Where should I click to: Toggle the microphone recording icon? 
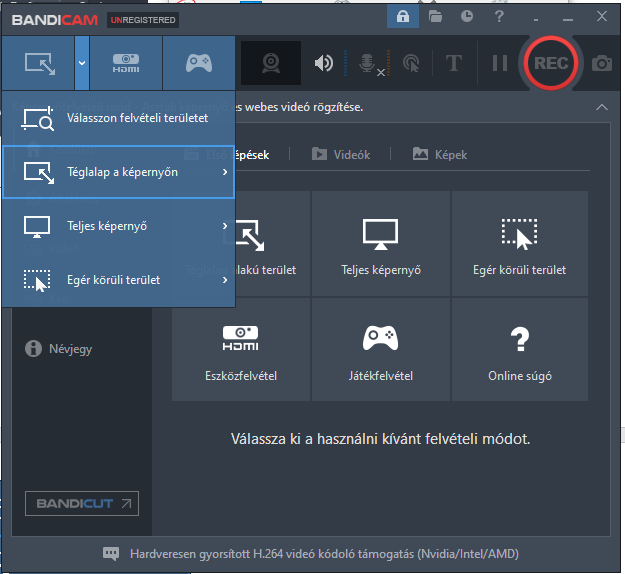click(x=367, y=63)
